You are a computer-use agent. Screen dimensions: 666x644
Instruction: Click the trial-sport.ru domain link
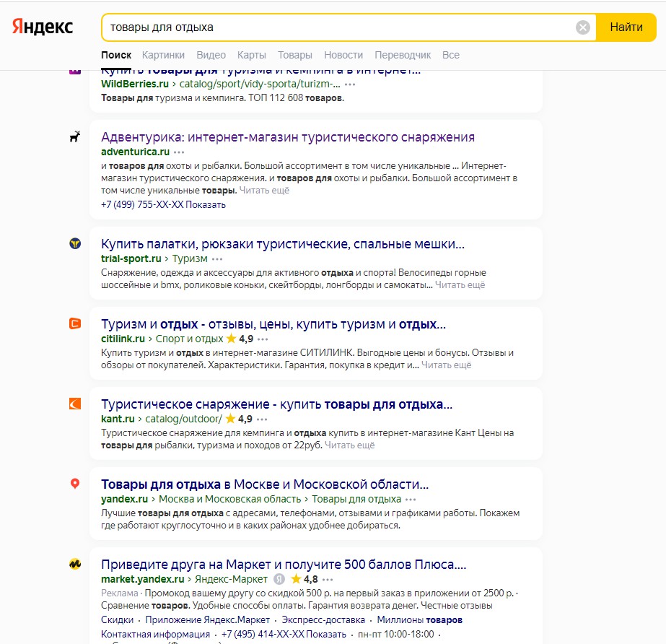pos(131,258)
